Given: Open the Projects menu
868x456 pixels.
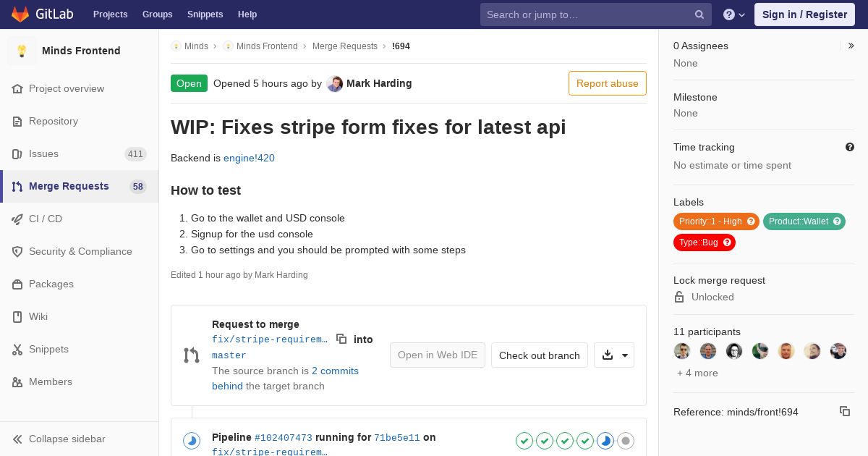Looking at the screenshot, I should (x=110, y=14).
